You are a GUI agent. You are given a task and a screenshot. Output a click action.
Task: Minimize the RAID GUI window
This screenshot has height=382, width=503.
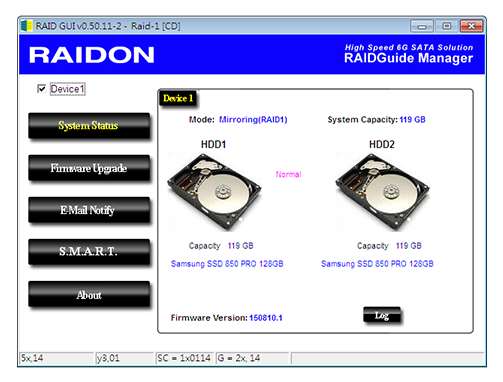pyautogui.click(x=422, y=26)
